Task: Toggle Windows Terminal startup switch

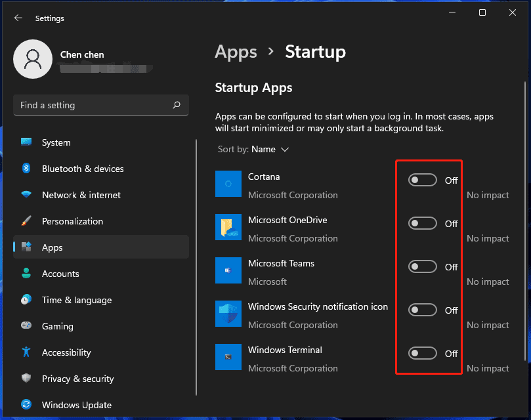Action: click(x=423, y=354)
